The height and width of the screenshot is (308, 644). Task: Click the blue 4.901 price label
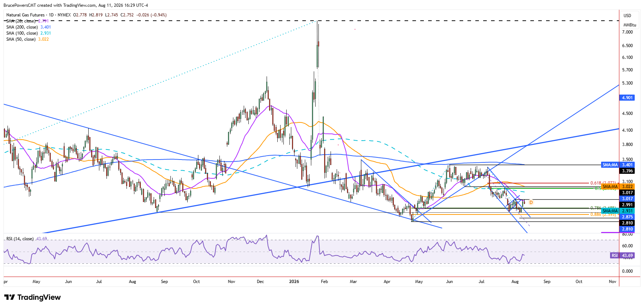[627, 98]
